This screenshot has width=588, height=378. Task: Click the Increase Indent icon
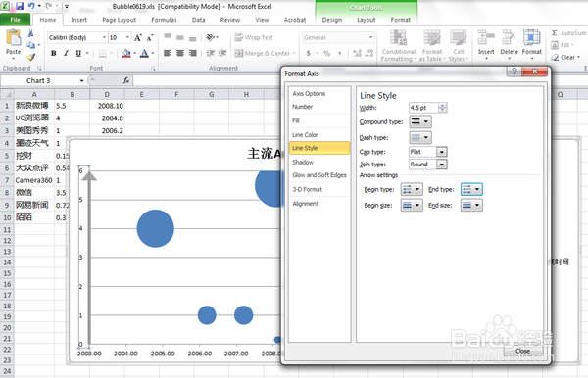point(222,53)
